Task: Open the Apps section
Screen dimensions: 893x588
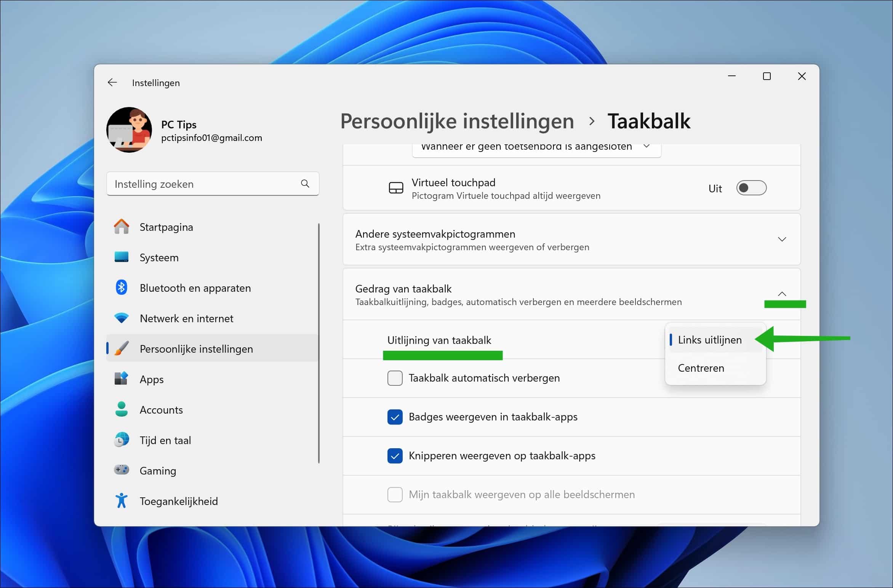Action: click(152, 379)
